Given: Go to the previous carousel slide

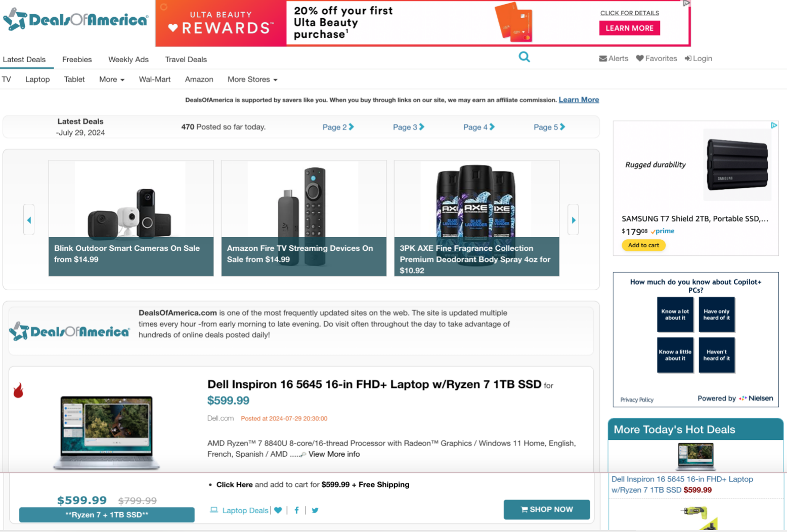Looking at the screenshot, I should [29, 219].
